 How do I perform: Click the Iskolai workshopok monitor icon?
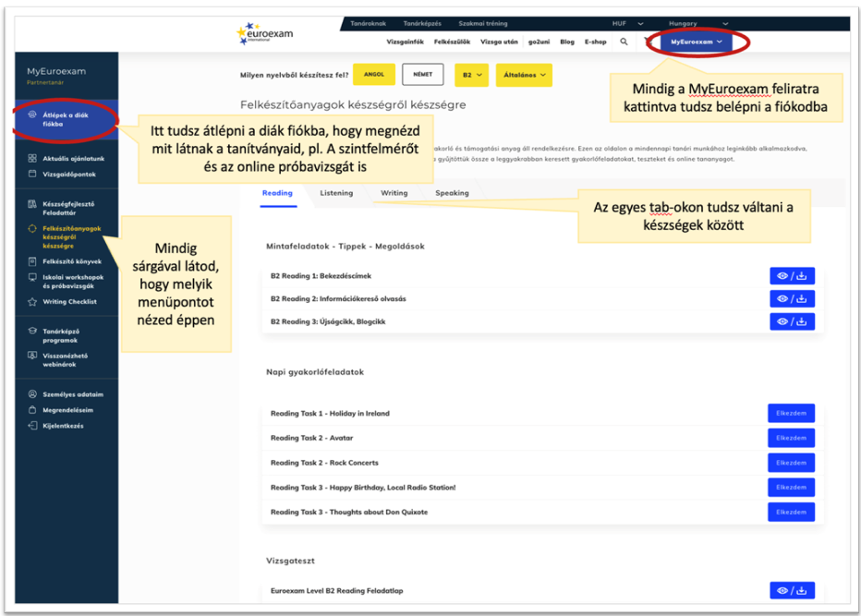tap(32, 277)
